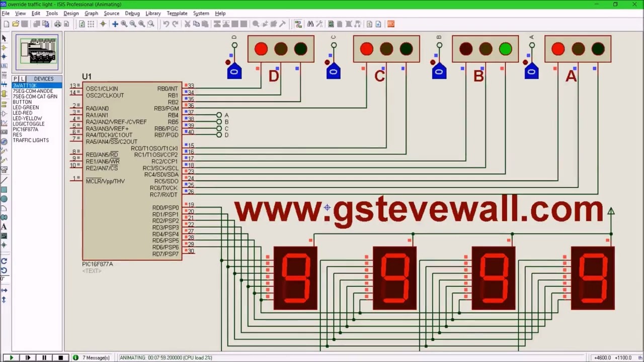Step the simulation forward
This screenshot has width=644, height=362.
(x=28, y=357)
